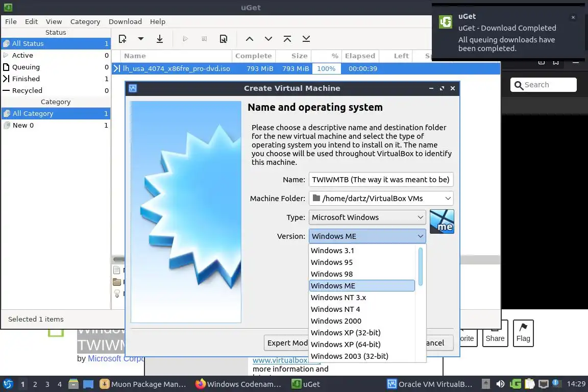Open download properties icon in uGet toolbar
The height and width of the screenshot is (392, 588).
(224, 39)
